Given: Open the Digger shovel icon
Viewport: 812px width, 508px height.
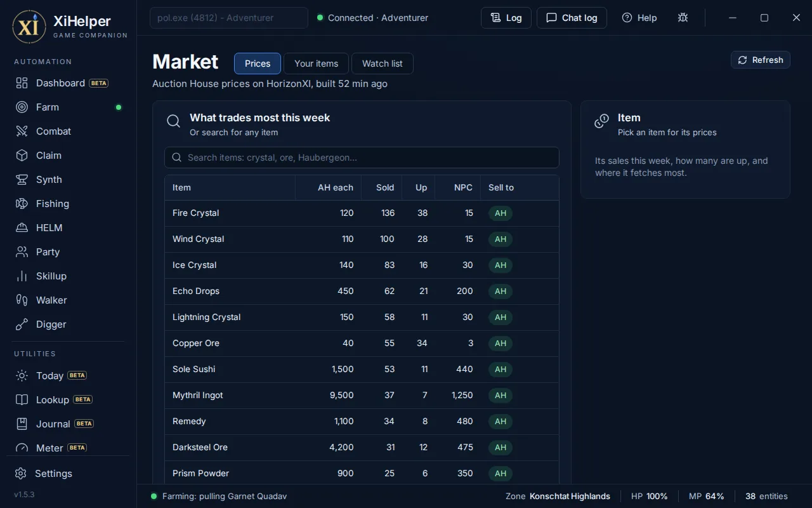Looking at the screenshot, I should (x=22, y=324).
